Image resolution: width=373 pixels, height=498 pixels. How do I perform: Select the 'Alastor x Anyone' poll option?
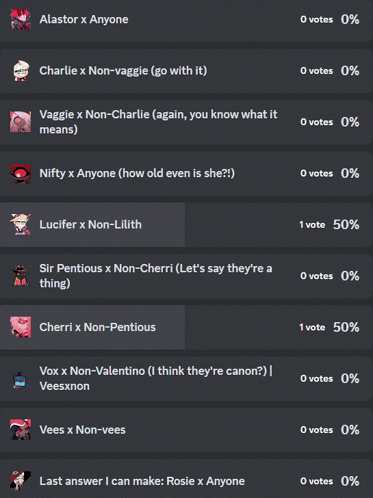point(186,20)
